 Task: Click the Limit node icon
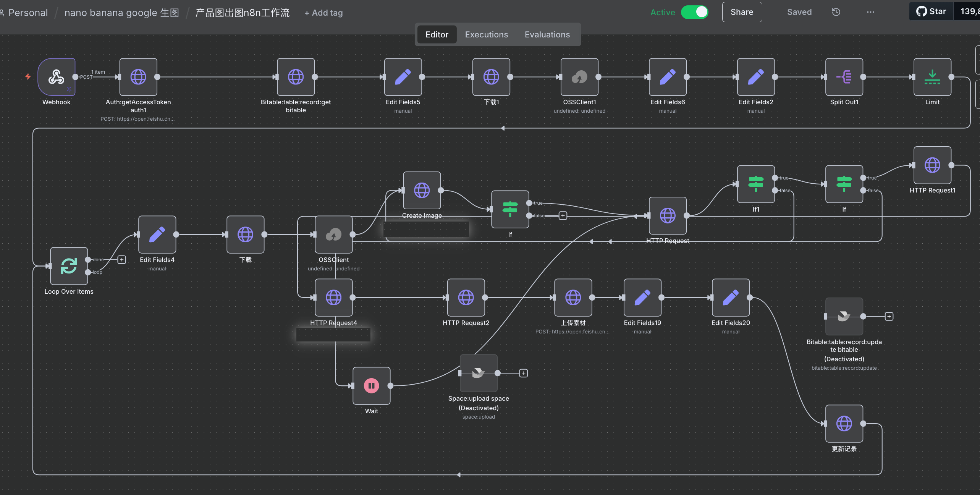coord(932,77)
